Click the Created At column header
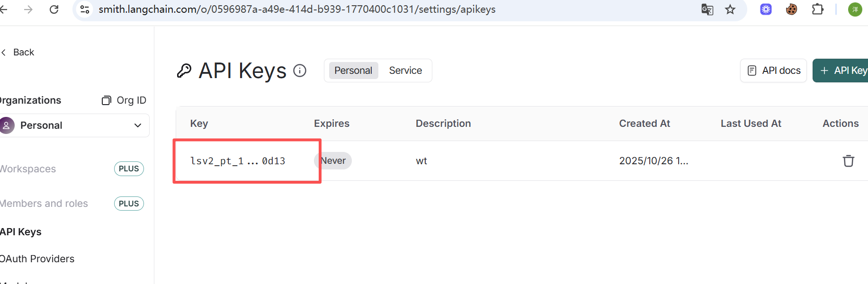 (644, 124)
